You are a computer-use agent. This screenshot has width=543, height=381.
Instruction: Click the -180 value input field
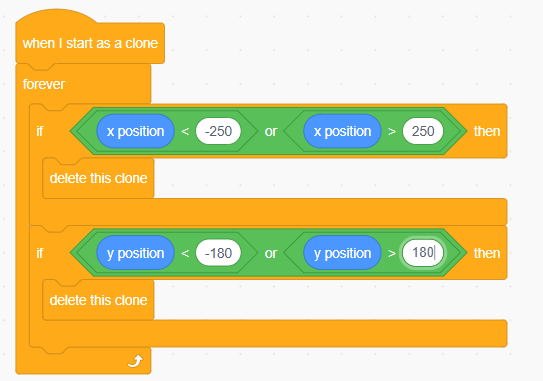coord(218,253)
